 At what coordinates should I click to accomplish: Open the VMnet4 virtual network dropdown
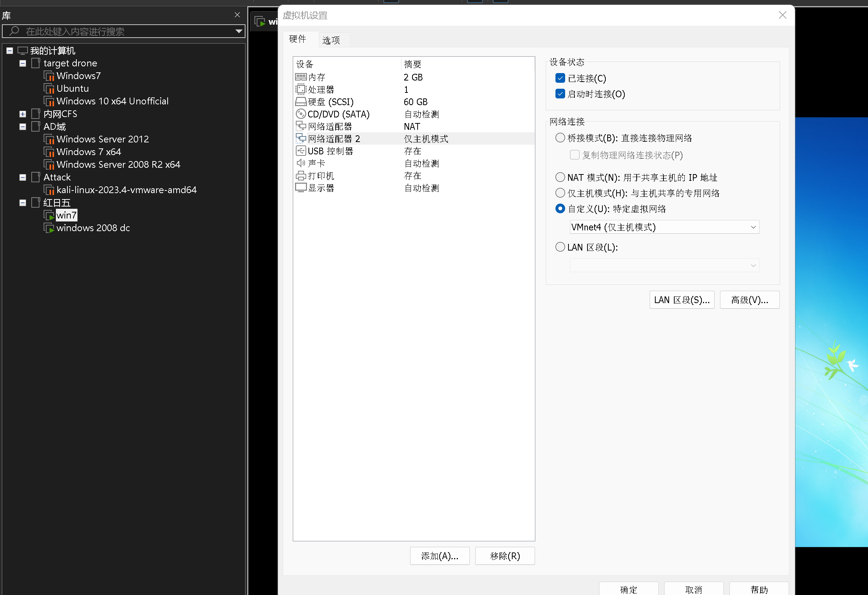click(664, 227)
